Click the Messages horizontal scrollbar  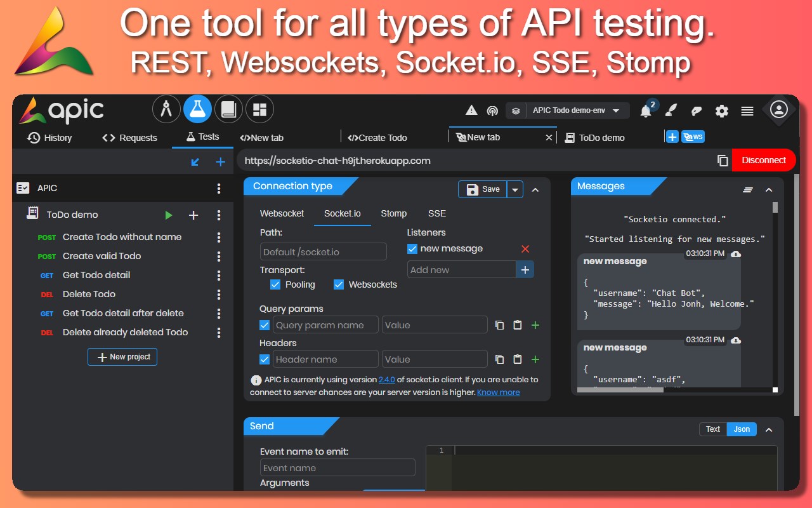(x=620, y=390)
